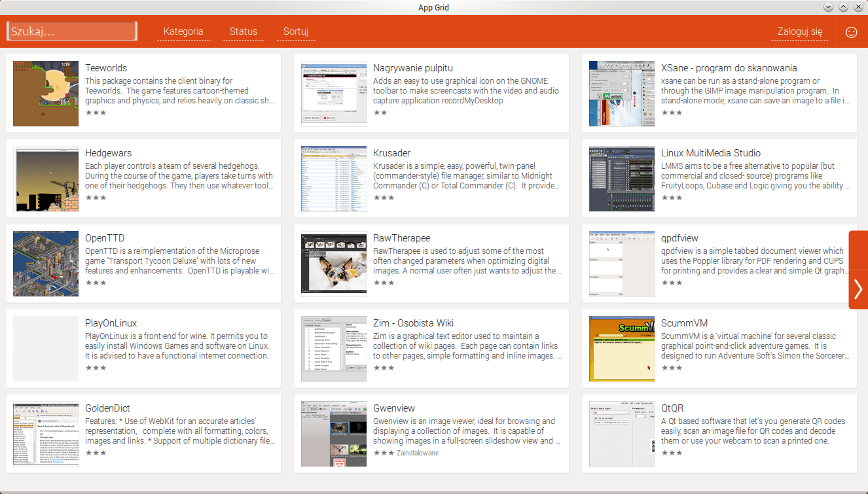Screen dimensions: 868x494
Task: Select the qpdfview title
Action: pos(679,238)
